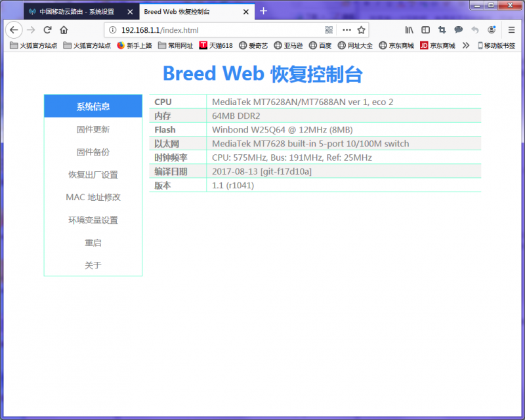Viewport: 525px width, 420px height.
Task: Click the Breed Web 恢复控制台 heading
Action: tap(262, 73)
